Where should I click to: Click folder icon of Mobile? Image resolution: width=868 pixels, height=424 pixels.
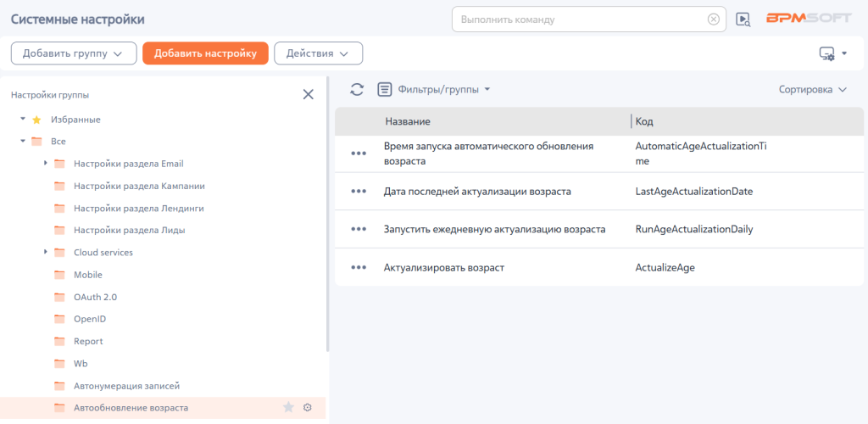point(59,275)
